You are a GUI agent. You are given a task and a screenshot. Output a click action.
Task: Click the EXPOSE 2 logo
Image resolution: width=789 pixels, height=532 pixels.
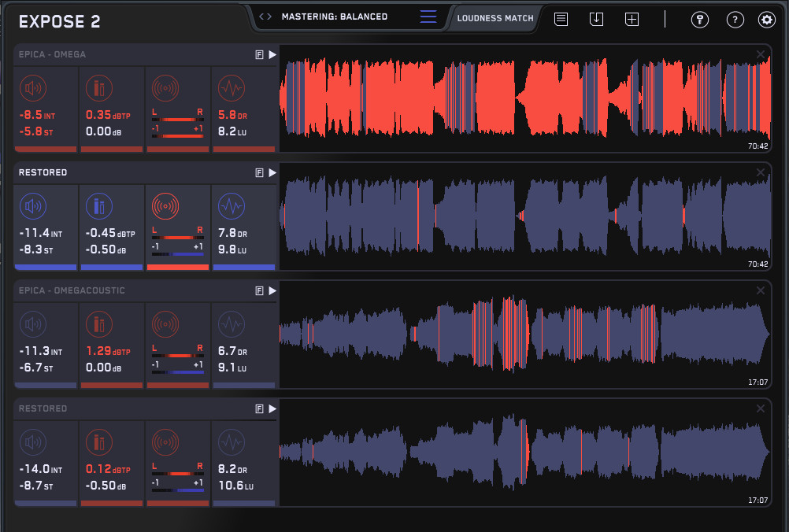[x=59, y=21]
